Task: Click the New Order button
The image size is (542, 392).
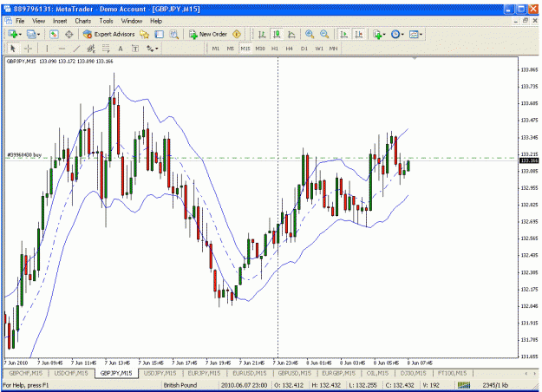Action: 208,34
